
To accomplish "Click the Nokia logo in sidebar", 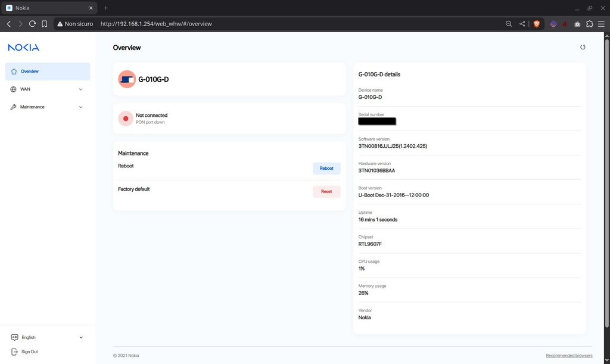I will pyautogui.click(x=24, y=48).
